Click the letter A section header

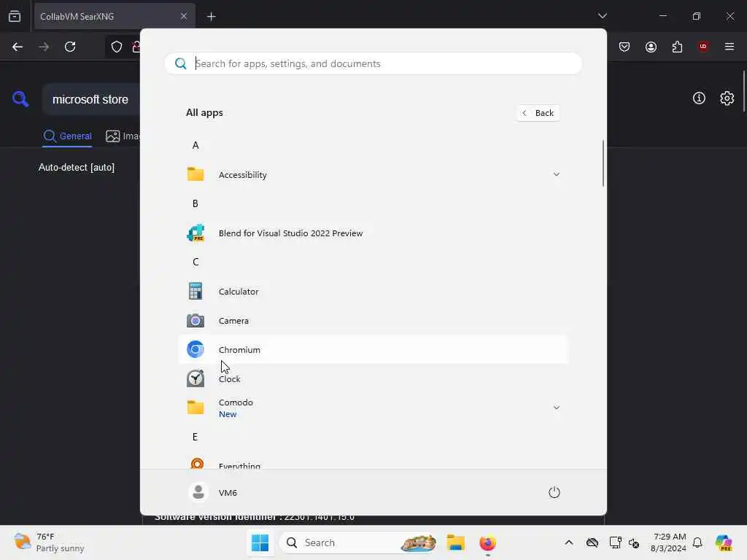(196, 145)
